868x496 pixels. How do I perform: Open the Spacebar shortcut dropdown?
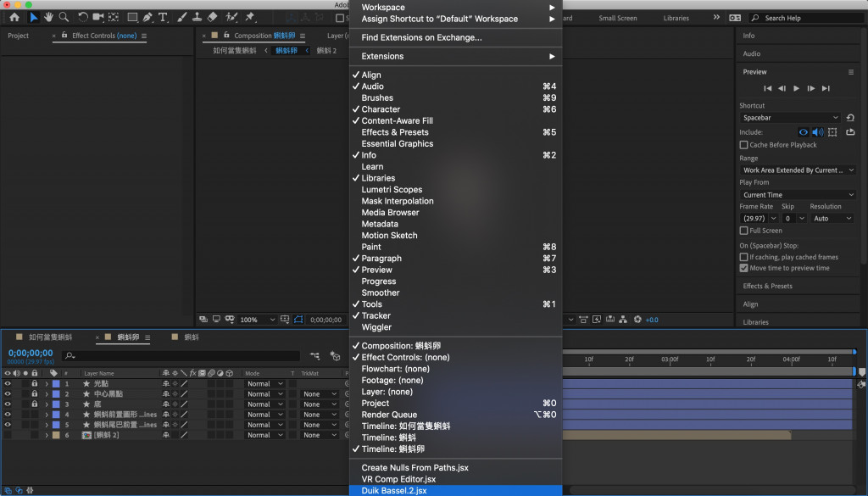pos(790,118)
